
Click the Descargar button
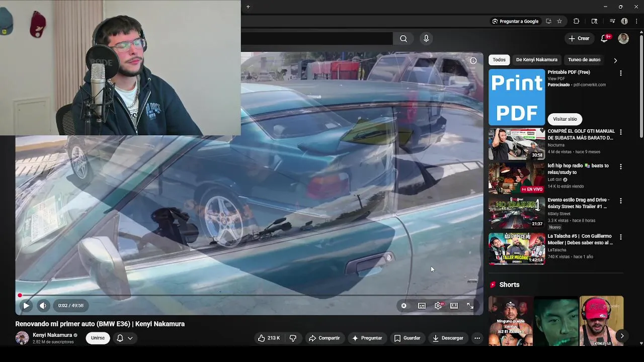pos(448,338)
